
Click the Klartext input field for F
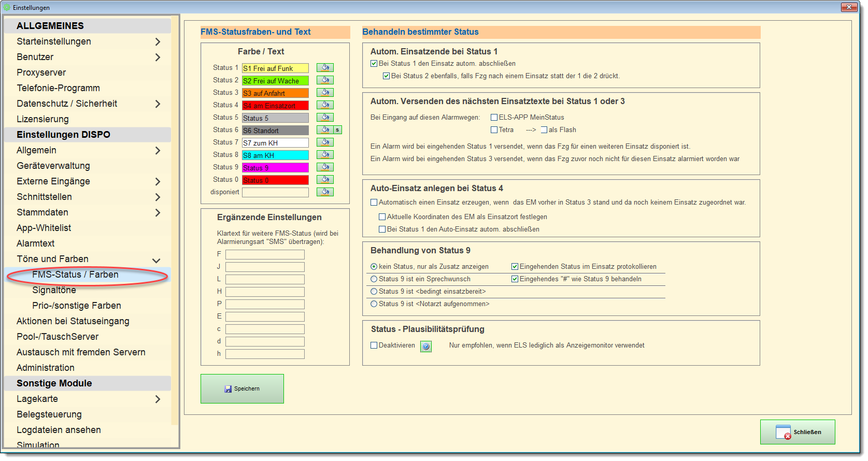[265, 255]
